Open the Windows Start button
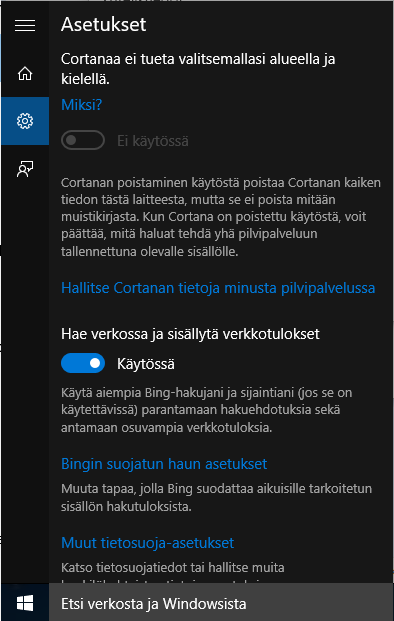 pos(25,604)
